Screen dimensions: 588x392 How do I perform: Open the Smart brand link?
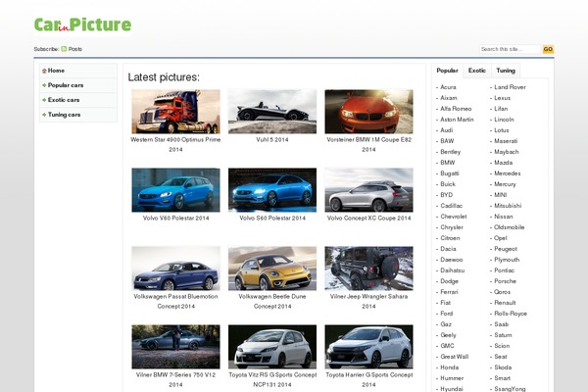pos(502,378)
